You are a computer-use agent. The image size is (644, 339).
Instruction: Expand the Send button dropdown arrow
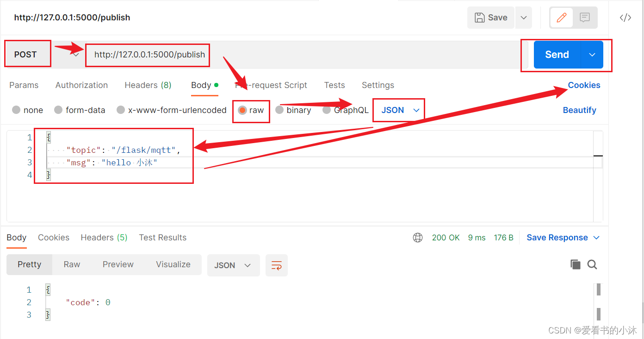point(592,55)
